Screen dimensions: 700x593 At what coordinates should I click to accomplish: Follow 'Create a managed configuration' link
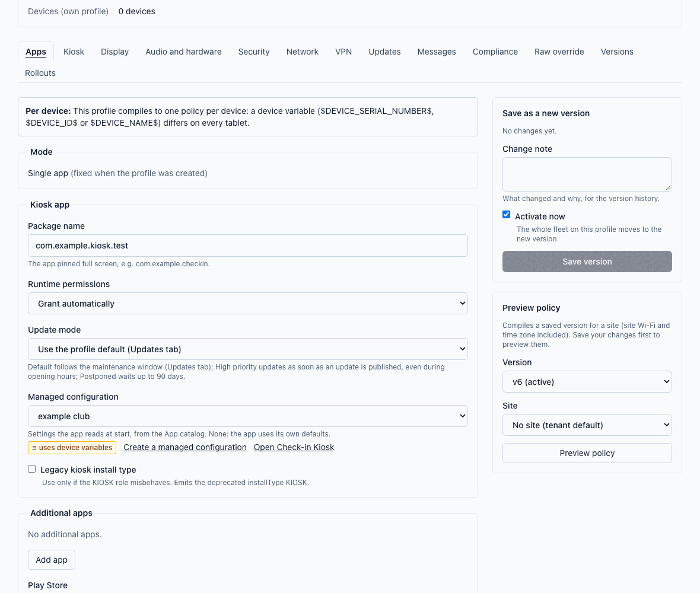pyautogui.click(x=185, y=447)
